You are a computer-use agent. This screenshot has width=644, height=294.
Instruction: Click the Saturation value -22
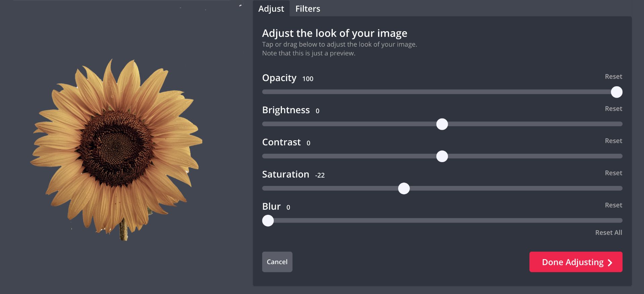[320, 175]
